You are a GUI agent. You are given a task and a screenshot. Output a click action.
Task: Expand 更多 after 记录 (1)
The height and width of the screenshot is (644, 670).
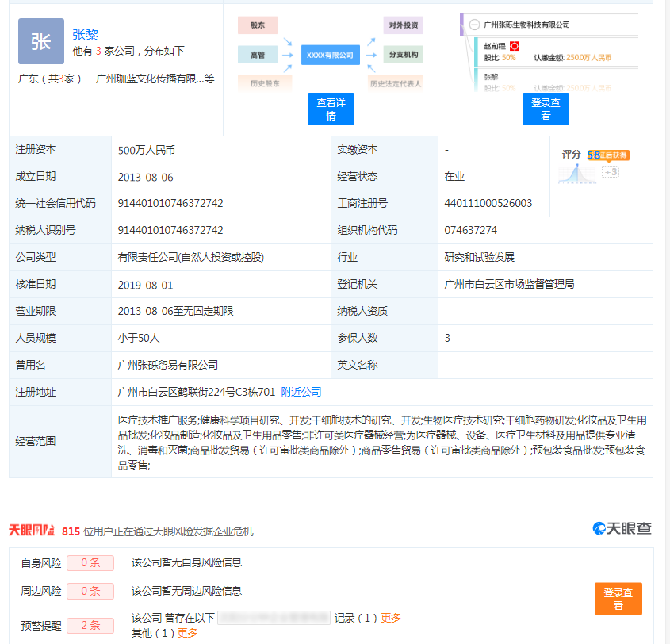[391, 618]
